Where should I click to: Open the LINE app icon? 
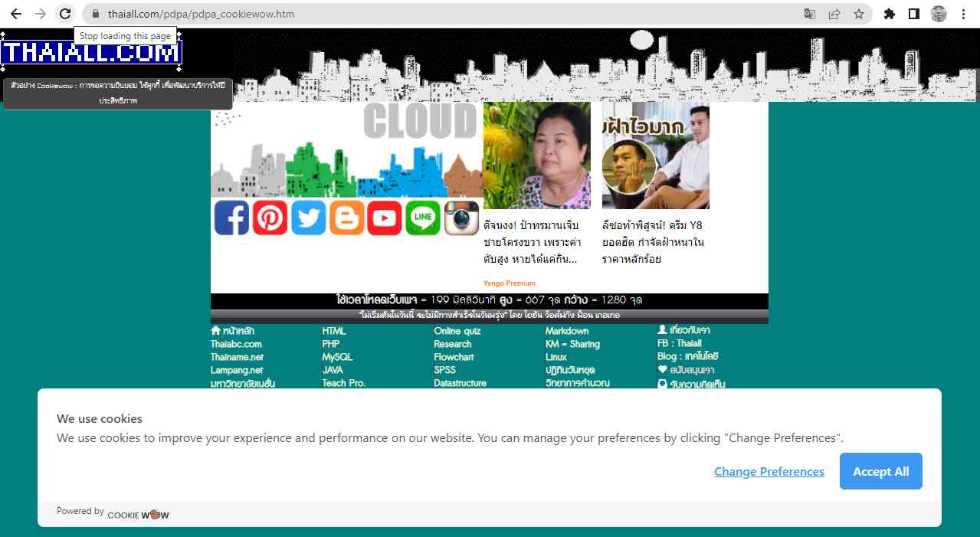[423, 218]
